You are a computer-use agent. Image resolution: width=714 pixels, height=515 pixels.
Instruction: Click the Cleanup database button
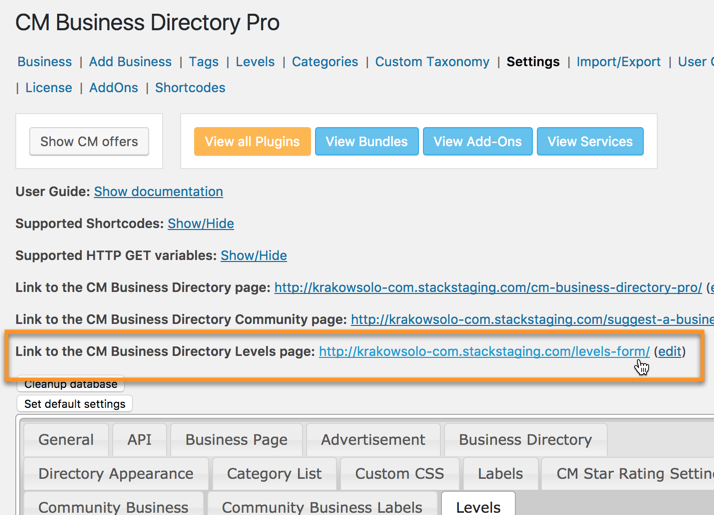(71, 384)
